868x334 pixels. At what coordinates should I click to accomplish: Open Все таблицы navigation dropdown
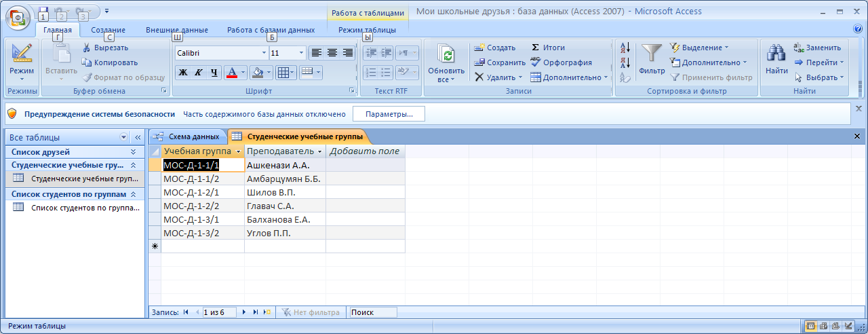pos(123,137)
